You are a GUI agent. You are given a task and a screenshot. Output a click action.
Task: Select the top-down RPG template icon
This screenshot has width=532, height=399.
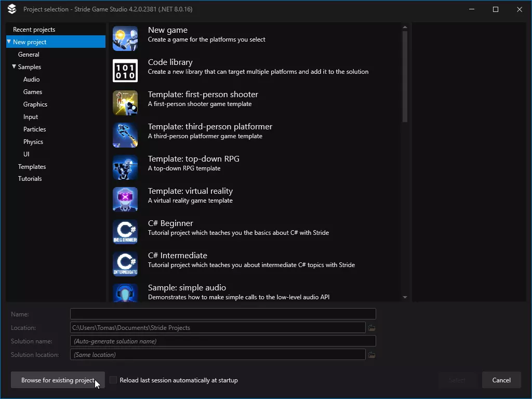tap(125, 167)
